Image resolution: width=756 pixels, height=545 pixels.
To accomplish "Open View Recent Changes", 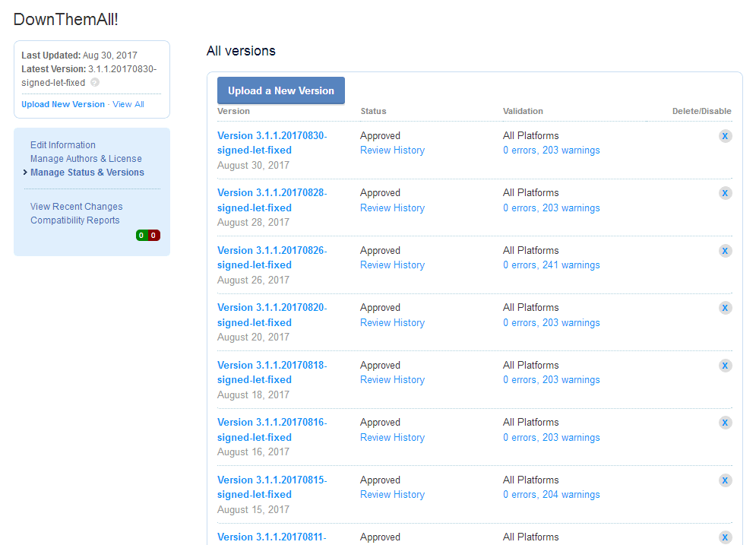I will (76, 207).
